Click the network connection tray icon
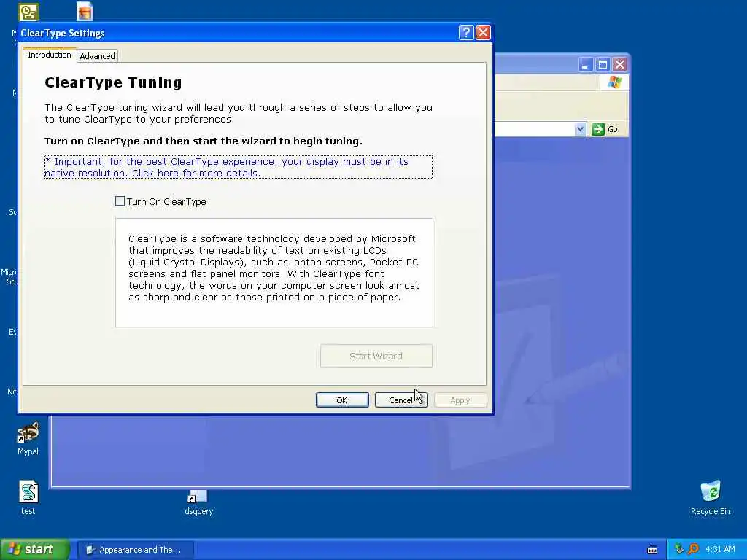Screen dimensions: 747x560 [679, 550]
